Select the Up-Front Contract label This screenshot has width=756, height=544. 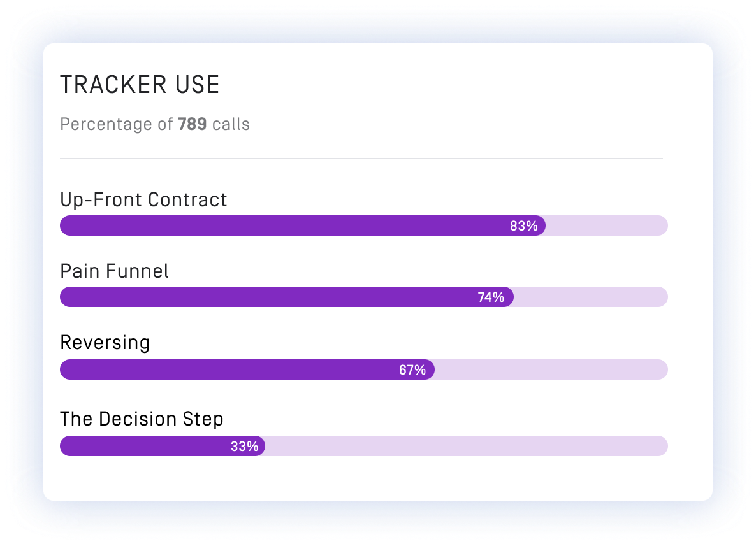(143, 200)
